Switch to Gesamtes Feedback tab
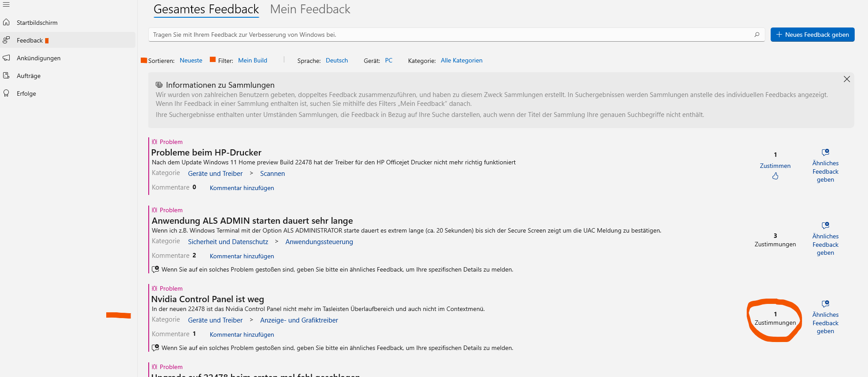868x377 pixels. coord(206,9)
